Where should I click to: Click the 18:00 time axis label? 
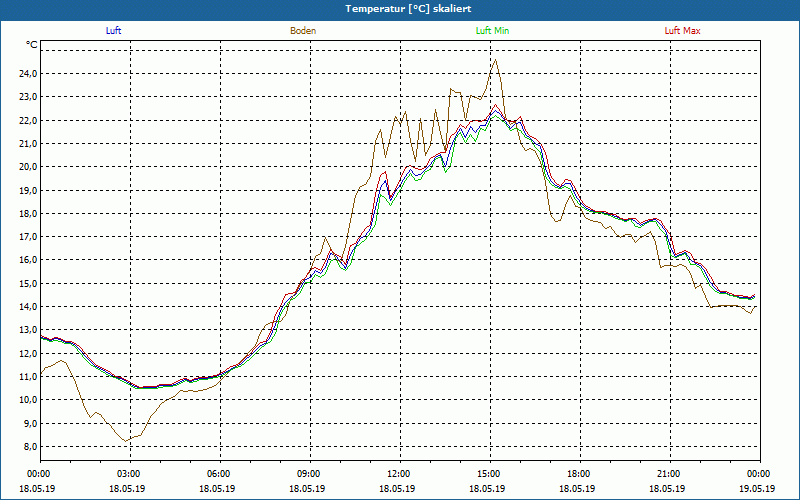(x=580, y=474)
